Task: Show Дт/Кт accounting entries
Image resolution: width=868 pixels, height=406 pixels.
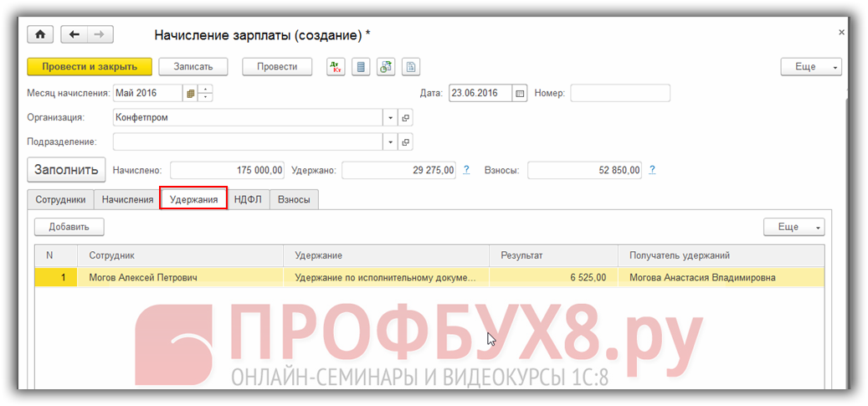Action: pyautogui.click(x=336, y=67)
